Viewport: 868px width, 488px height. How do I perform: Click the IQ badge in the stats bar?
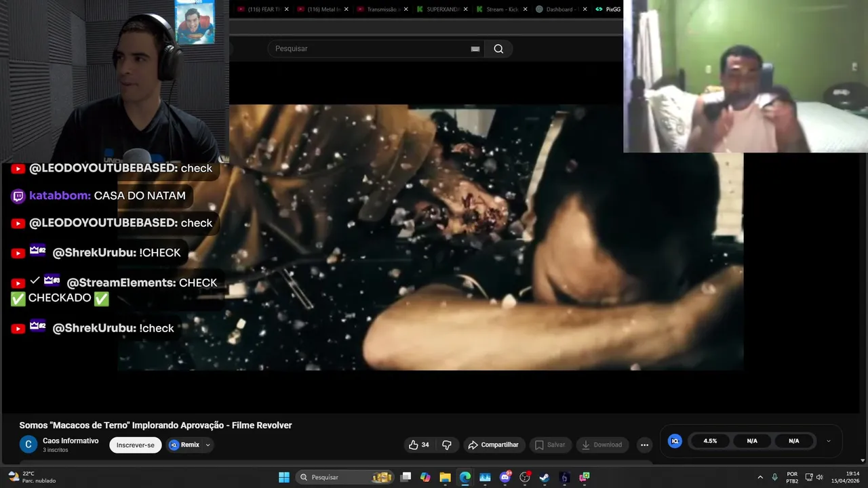[675, 441]
